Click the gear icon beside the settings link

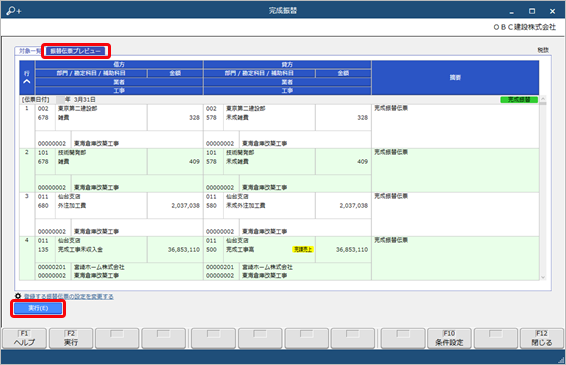tap(18, 296)
